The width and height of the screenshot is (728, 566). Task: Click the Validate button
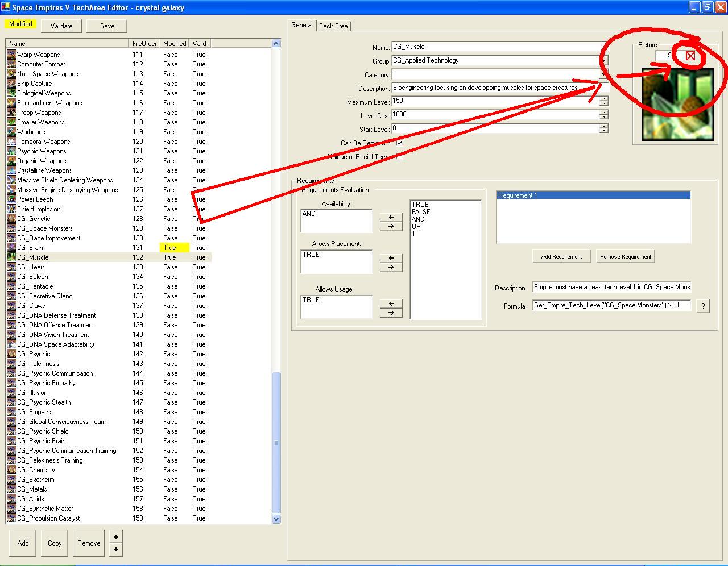pyautogui.click(x=61, y=26)
